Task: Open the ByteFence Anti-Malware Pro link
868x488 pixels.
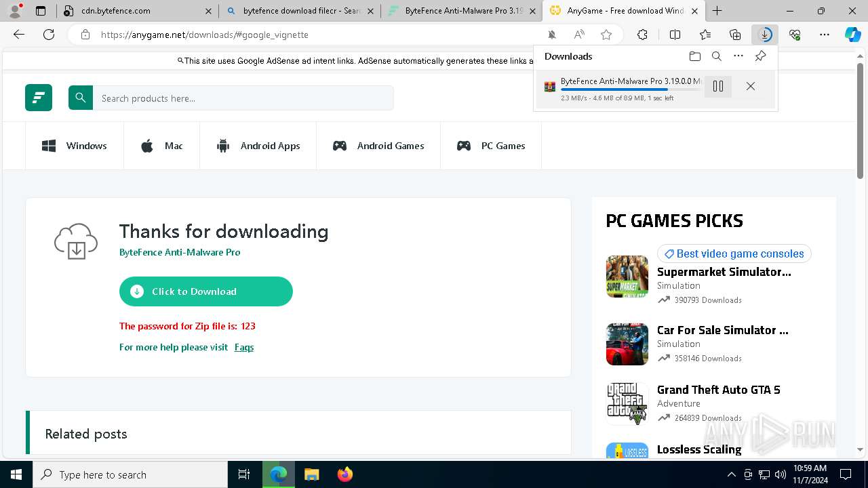Action: point(180,252)
